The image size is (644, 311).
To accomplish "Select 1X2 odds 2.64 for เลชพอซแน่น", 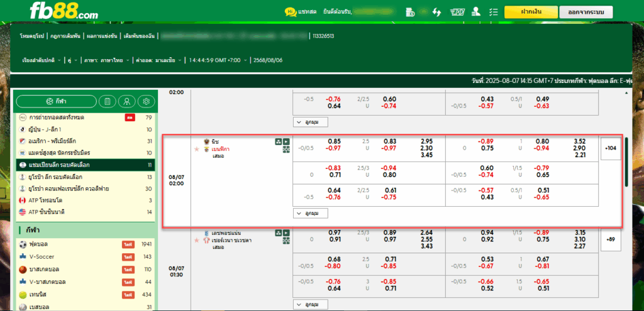I will tap(427, 232).
